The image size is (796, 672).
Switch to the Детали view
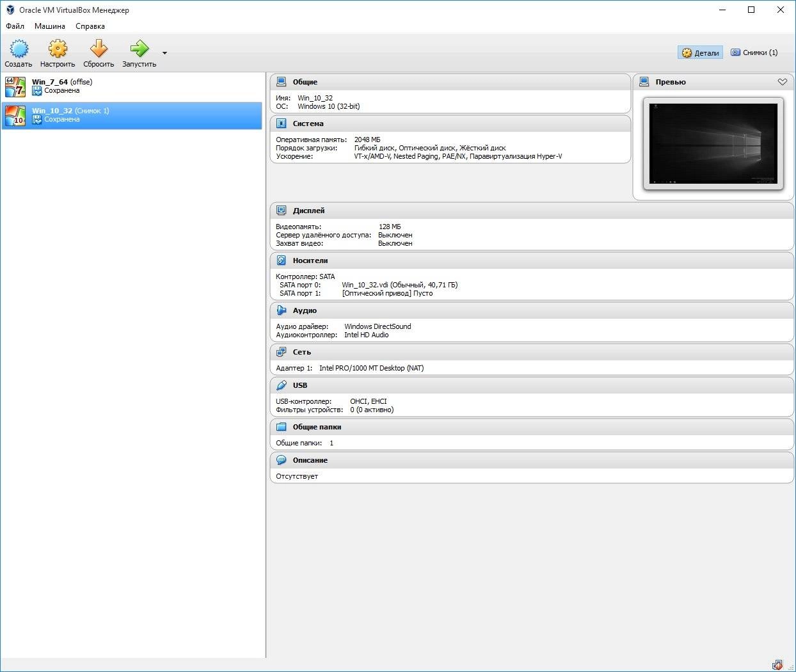point(700,52)
